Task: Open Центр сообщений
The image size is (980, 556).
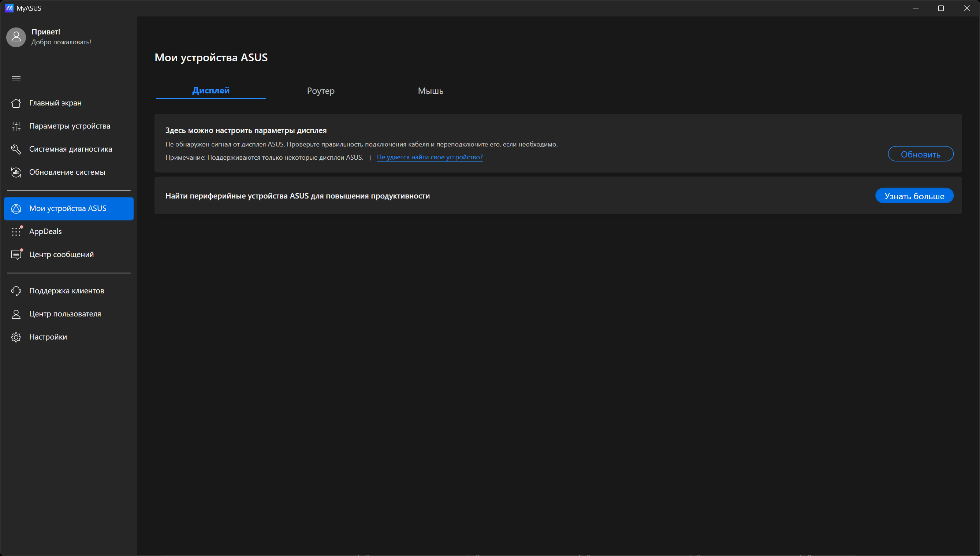Action: pos(69,254)
